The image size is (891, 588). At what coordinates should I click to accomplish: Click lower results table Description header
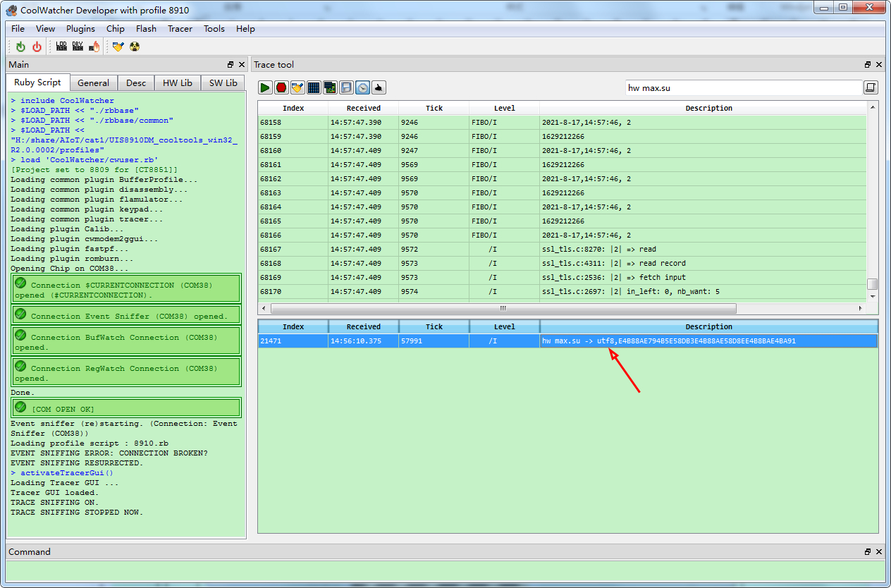pos(708,326)
